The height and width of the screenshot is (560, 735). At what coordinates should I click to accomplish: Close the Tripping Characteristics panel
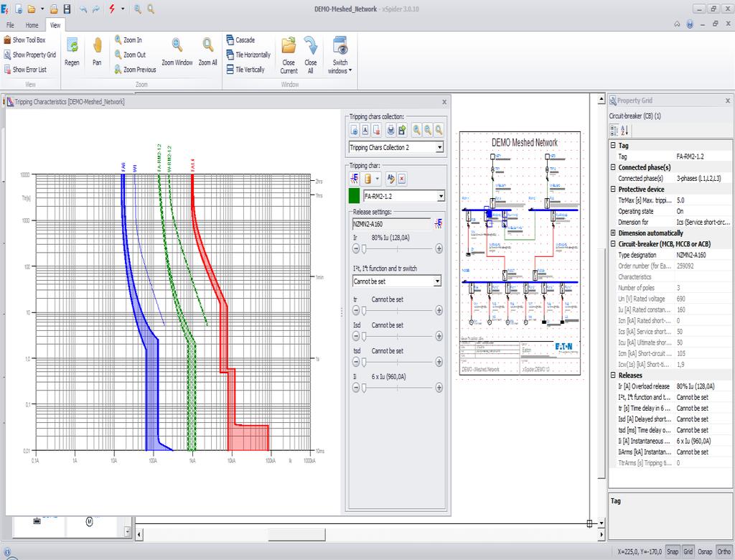pos(444,102)
